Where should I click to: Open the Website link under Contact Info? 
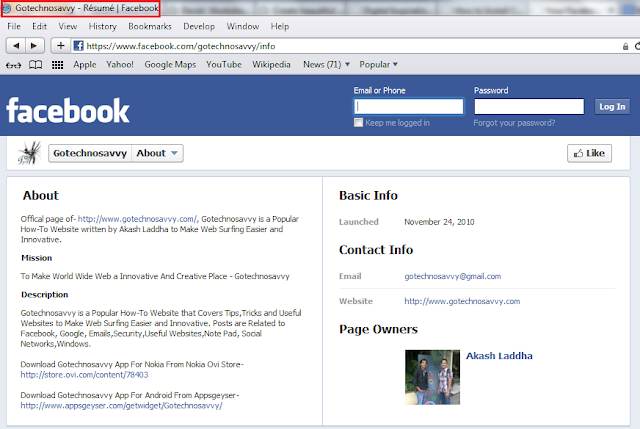tap(462, 301)
